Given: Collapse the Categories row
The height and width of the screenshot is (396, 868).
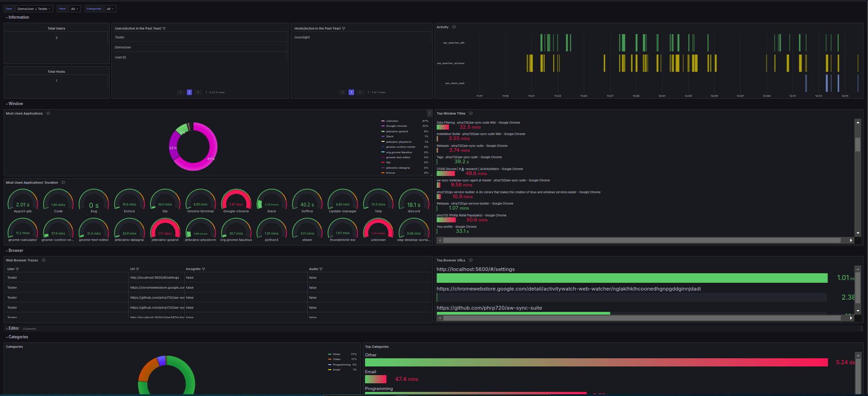Looking at the screenshot, I should click(x=17, y=337).
